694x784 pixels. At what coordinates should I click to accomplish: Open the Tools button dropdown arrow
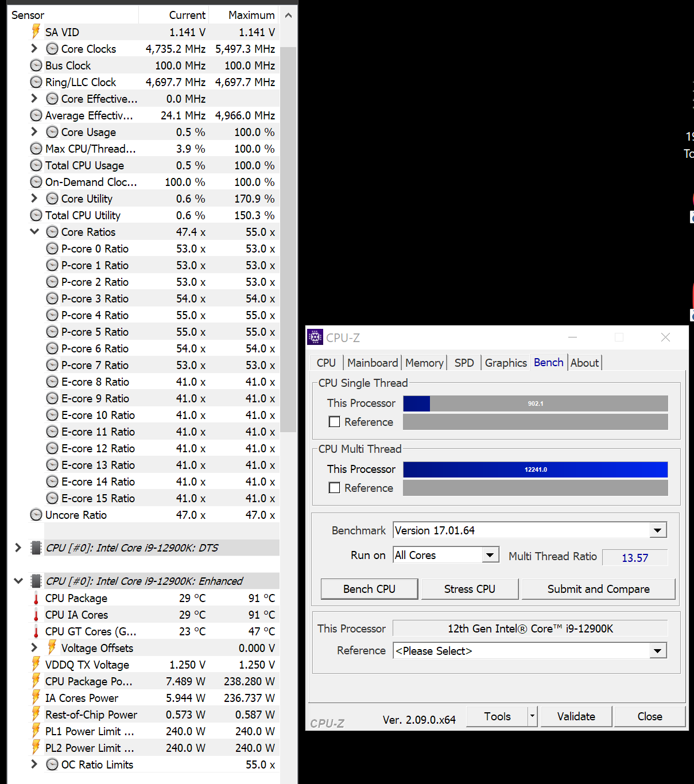point(532,716)
